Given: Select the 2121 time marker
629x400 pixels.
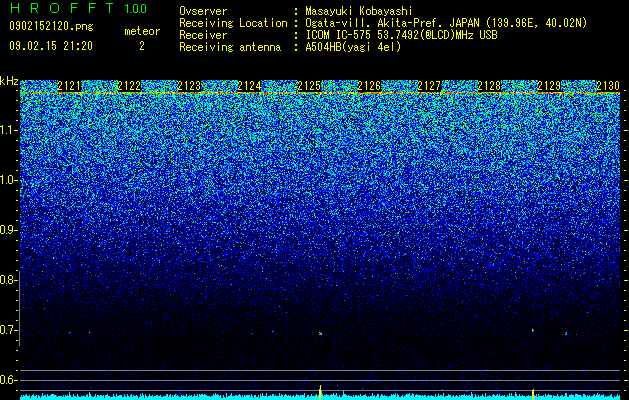Looking at the screenshot, I should tap(69, 86).
